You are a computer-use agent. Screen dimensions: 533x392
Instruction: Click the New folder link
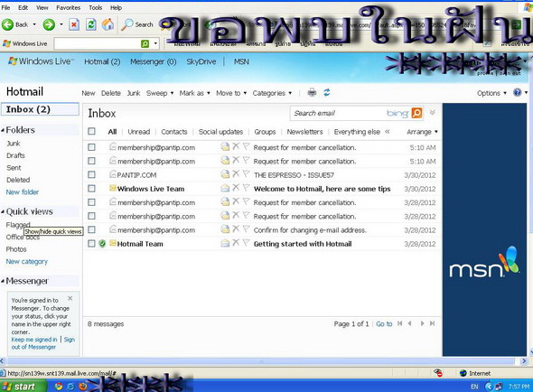click(23, 192)
